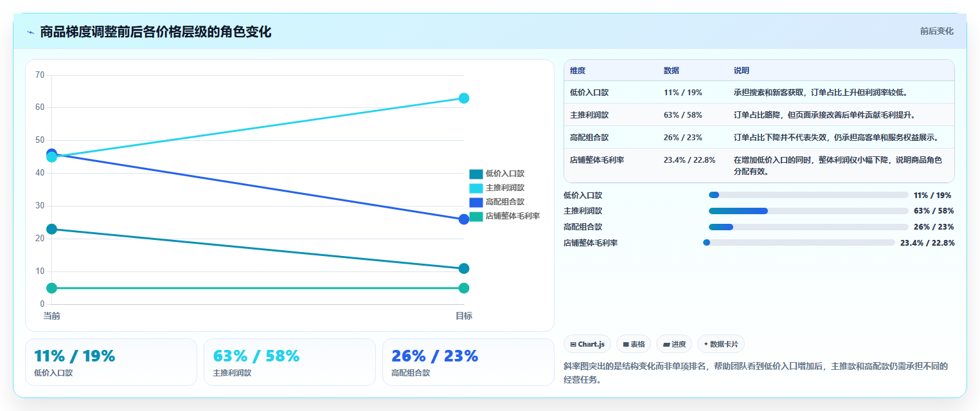
Task: Click the 主推利润款 data point at 目标
Action: (464, 98)
